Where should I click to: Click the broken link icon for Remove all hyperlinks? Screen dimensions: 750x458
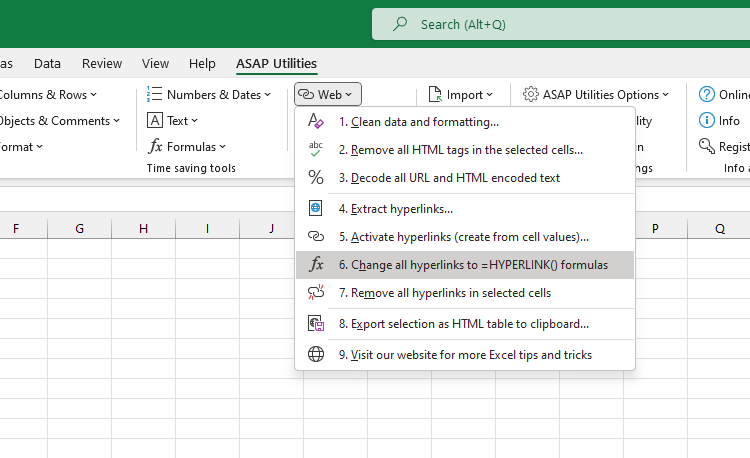click(316, 292)
